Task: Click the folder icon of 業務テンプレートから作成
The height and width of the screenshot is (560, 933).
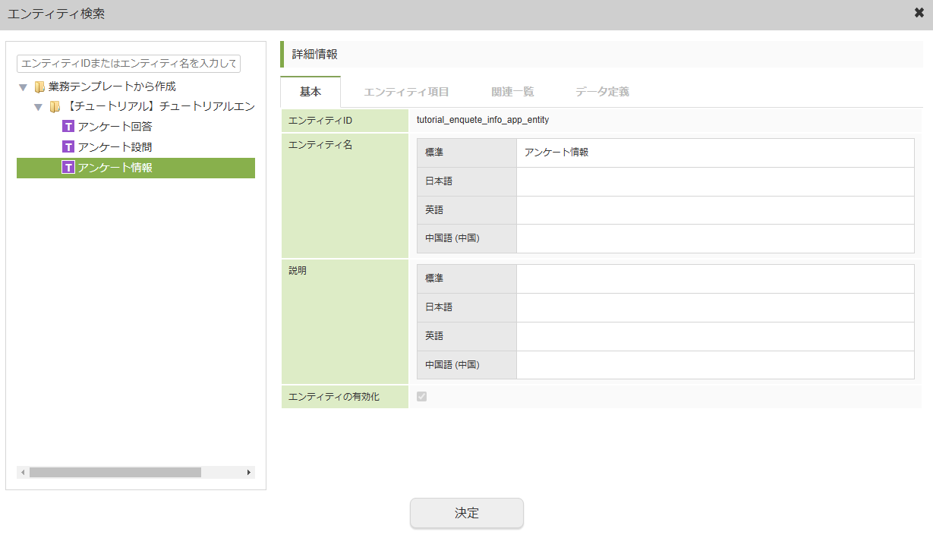Action: click(39, 87)
